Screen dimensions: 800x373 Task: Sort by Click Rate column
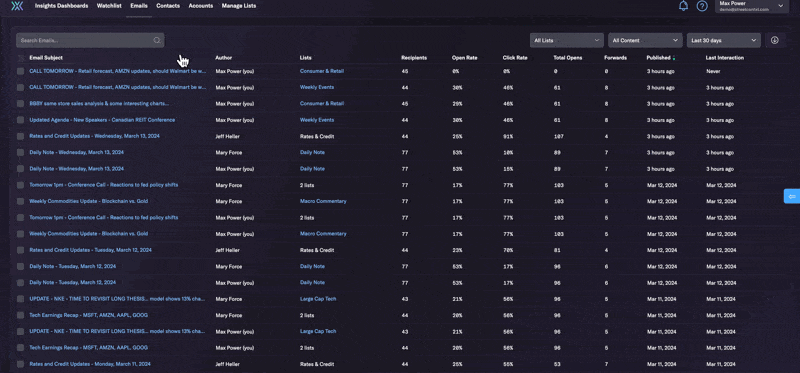click(515, 58)
